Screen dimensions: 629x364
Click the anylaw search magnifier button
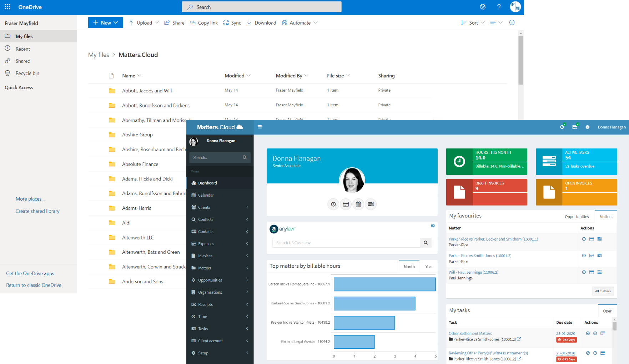(426, 243)
